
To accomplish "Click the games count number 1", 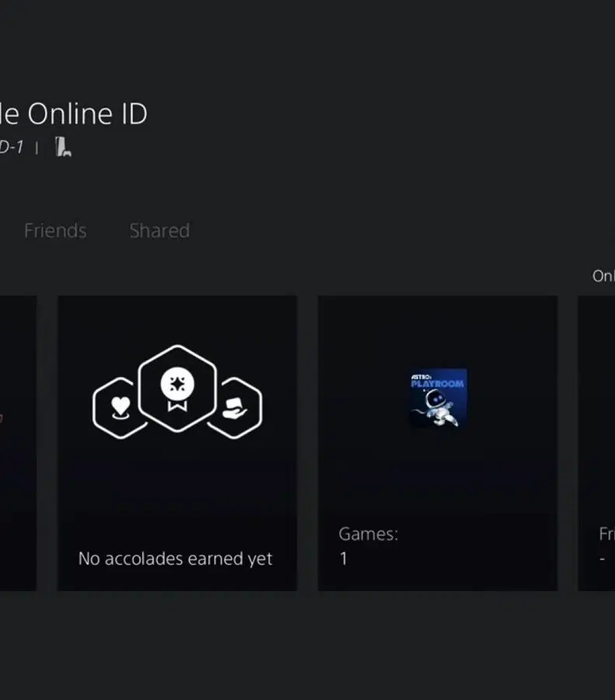I will tap(344, 558).
